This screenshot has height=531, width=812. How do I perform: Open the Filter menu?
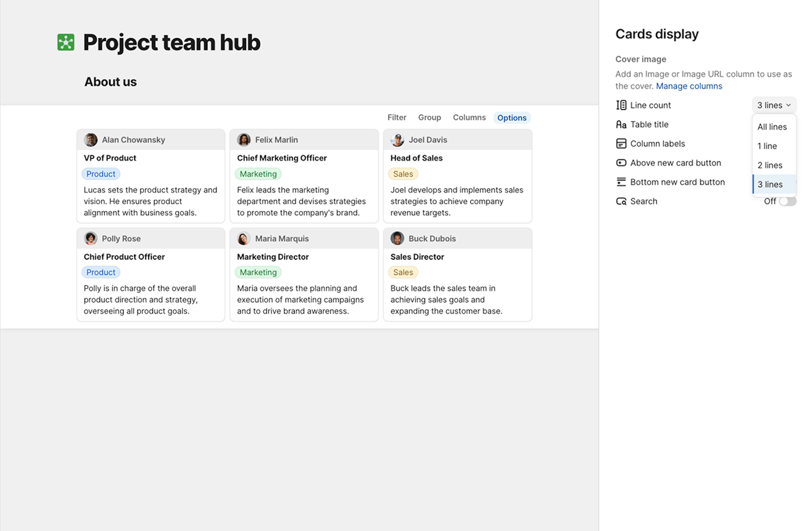396,118
